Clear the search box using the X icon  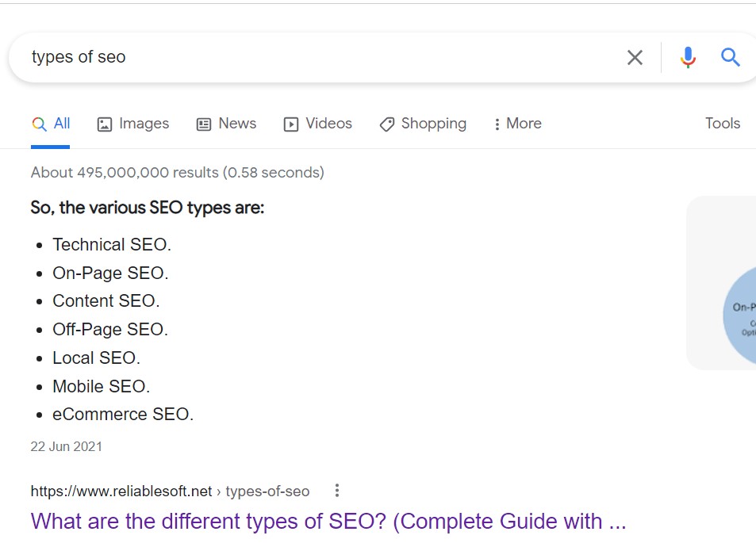click(634, 56)
